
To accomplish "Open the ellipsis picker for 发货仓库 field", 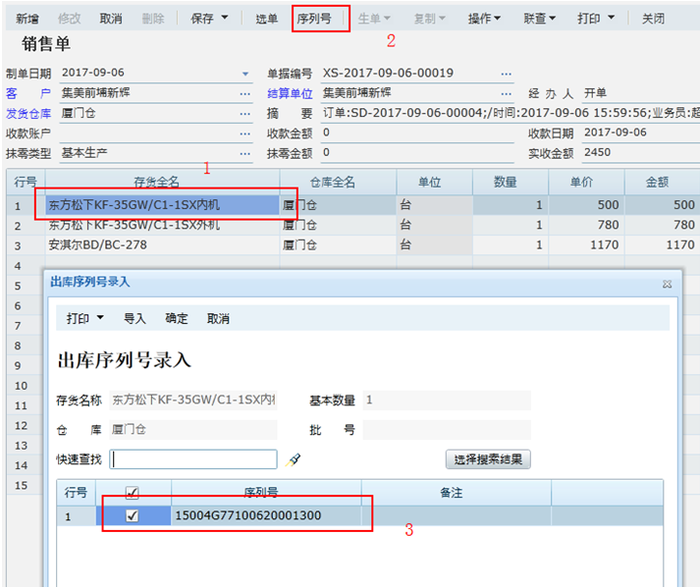I will [245, 114].
